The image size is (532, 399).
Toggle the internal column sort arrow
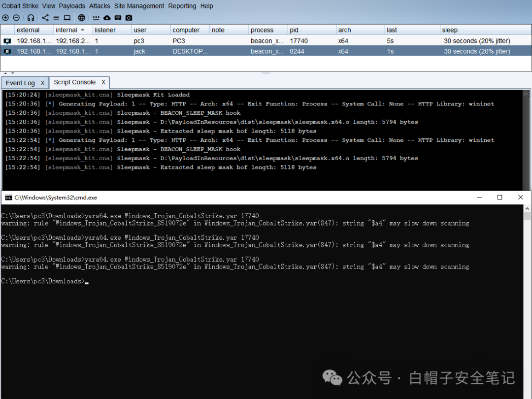click(x=82, y=30)
